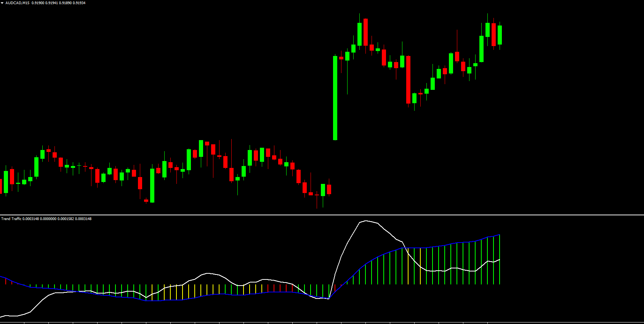Click the separator line above the Trend Traffic window
The width and height of the screenshot is (644, 324).
pos(322,215)
